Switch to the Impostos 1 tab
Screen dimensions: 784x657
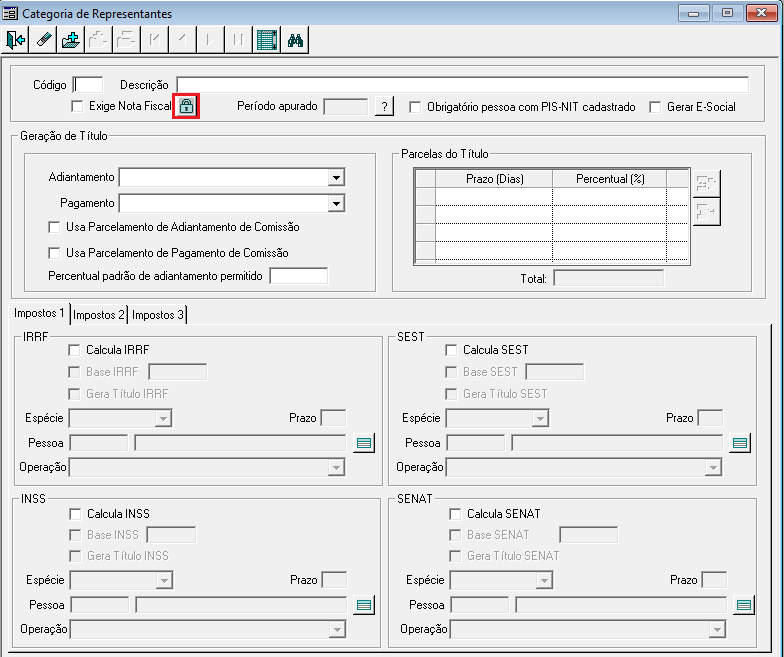tap(39, 314)
